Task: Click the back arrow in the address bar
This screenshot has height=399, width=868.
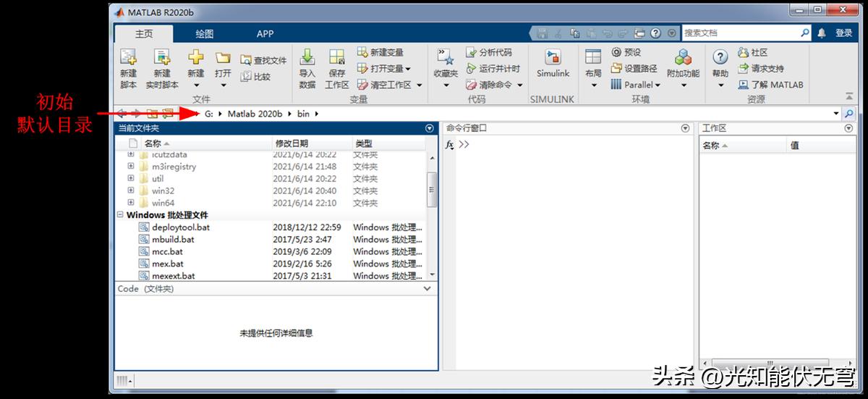Action: (x=122, y=113)
